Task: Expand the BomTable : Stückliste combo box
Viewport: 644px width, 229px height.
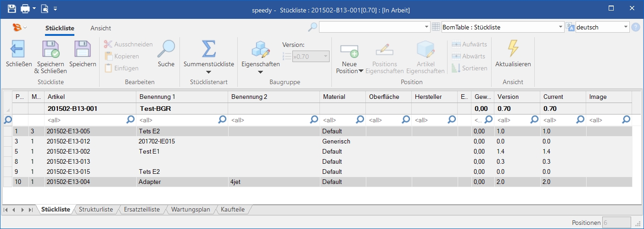Action: point(560,27)
